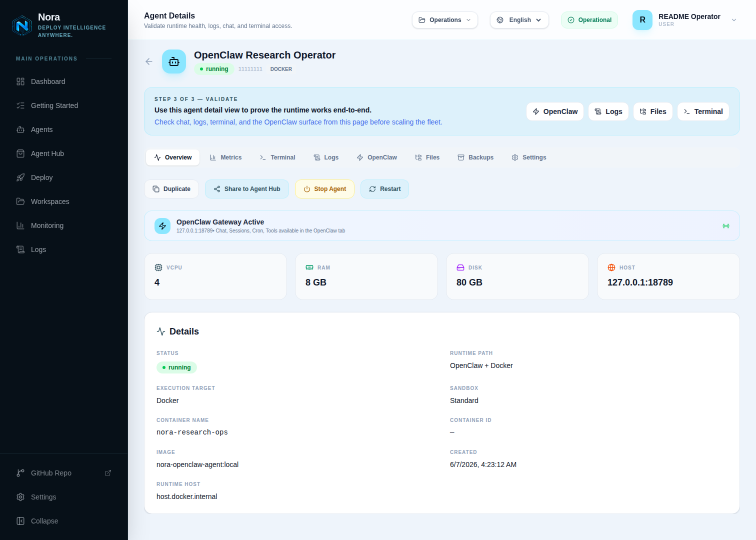Switch to the OpenClaw tab
Screen dimensions: 756x540
pos(377,157)
